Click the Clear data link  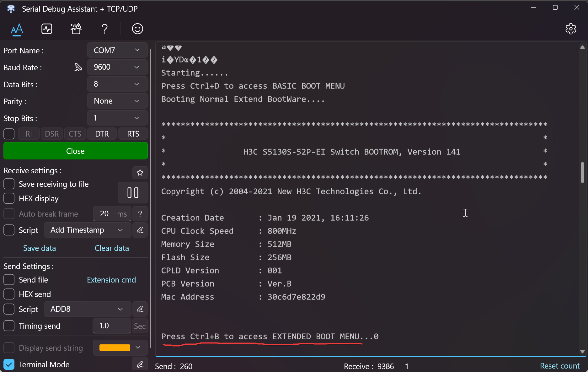click(x=112, y=248)
